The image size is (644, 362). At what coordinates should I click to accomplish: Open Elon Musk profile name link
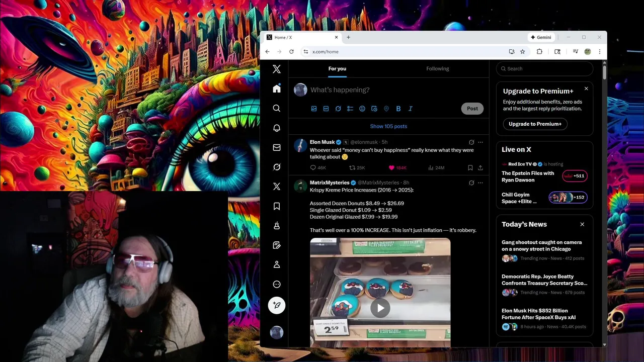coord(322,142)
